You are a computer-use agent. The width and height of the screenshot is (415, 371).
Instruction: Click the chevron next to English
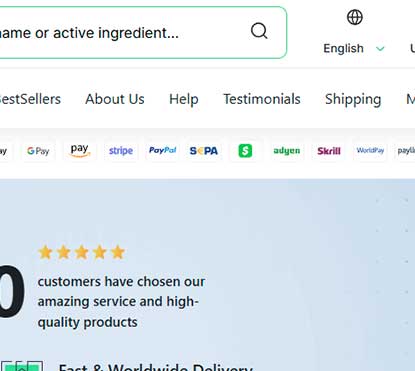(380, 49)
